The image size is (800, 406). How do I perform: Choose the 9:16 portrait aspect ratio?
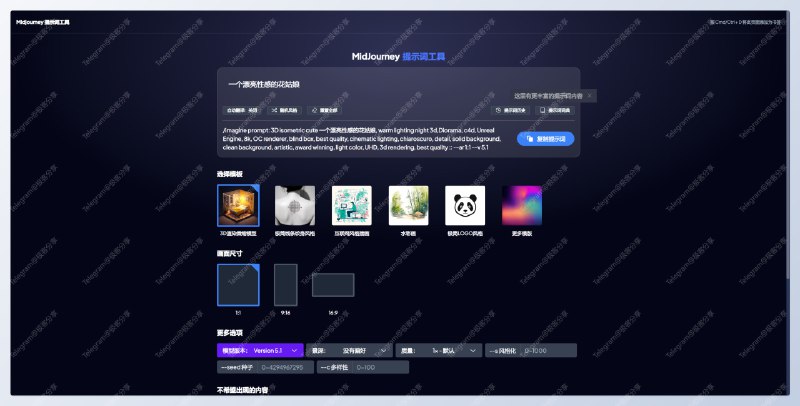click(x=285, y=285)
